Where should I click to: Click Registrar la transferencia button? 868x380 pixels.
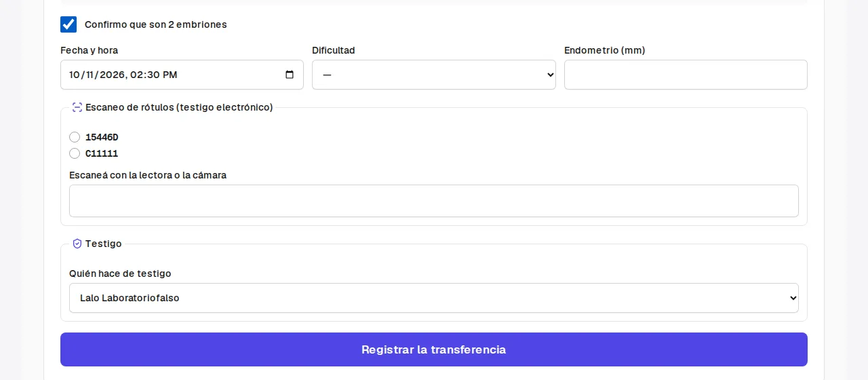[x=434, y=349]
